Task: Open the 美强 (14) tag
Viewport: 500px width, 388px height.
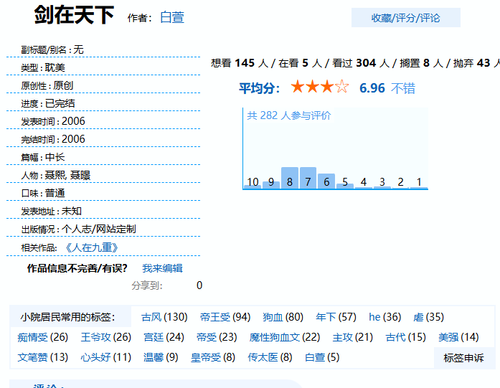Action: click(x=459, y=337)
